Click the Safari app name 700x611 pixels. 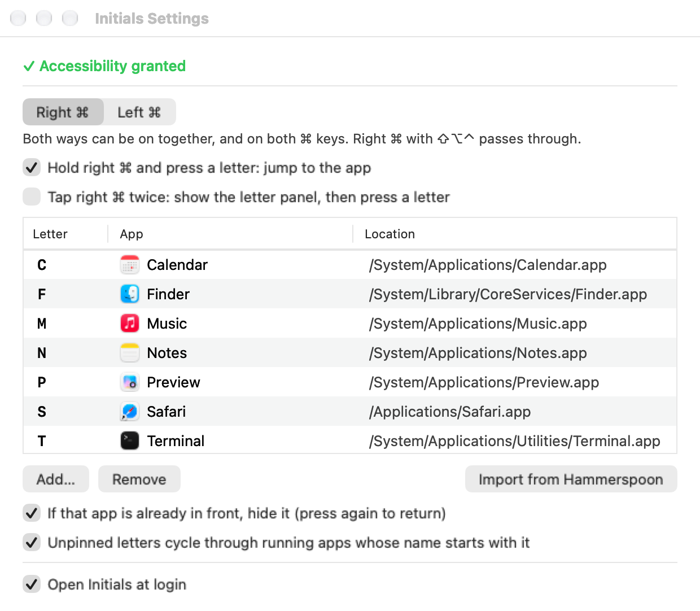pyautogui.click(x=167, y=412)
